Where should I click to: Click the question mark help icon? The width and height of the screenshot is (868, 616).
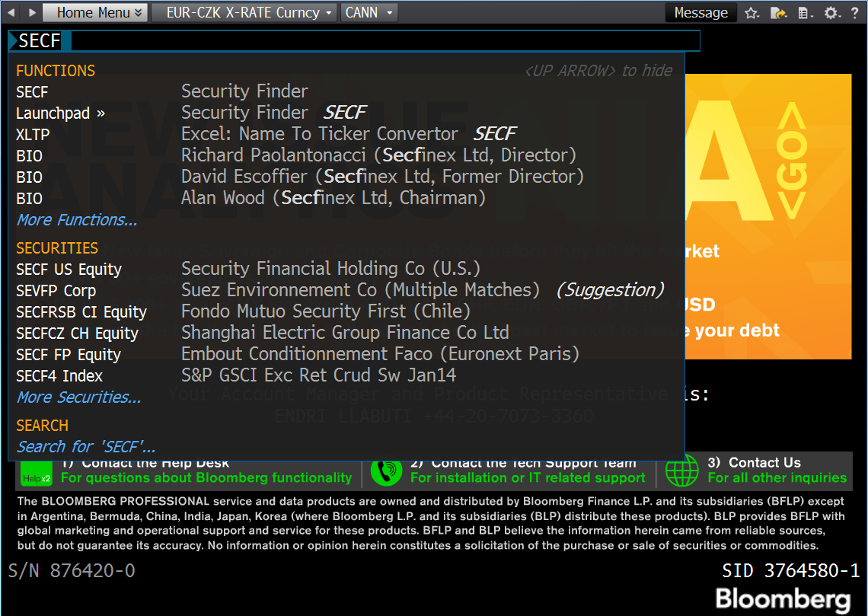[855, 13]
